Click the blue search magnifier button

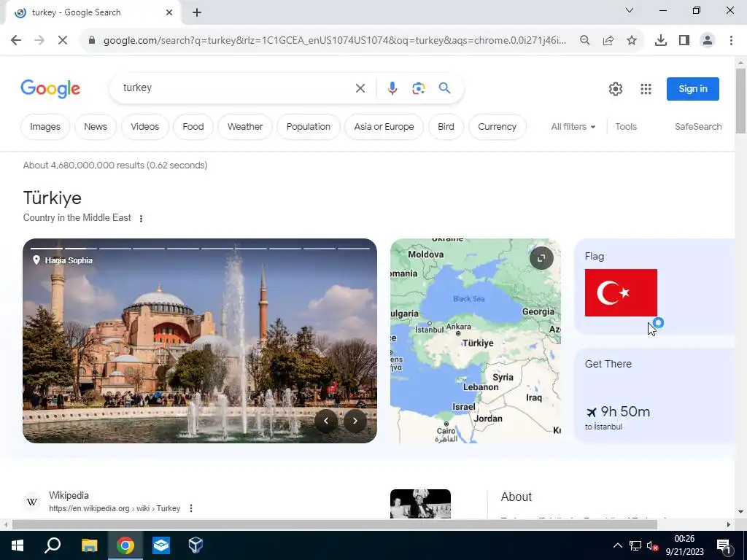pos(444,88)
